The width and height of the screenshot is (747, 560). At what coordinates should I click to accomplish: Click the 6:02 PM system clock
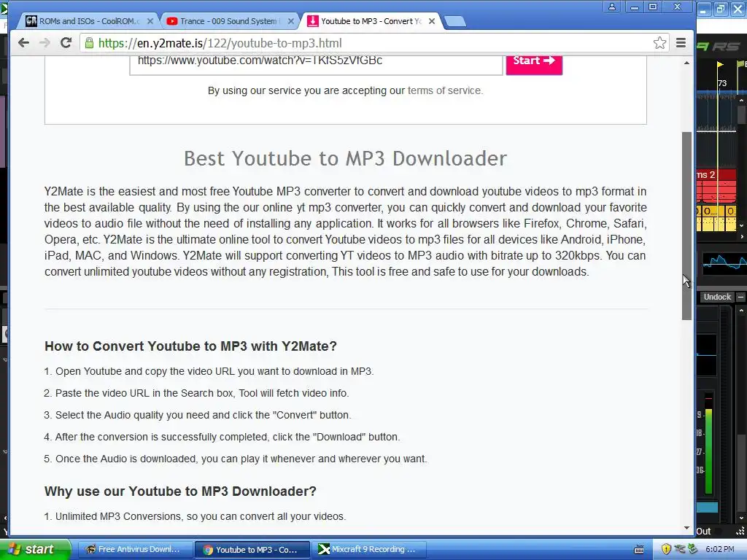tap(720, 549)
